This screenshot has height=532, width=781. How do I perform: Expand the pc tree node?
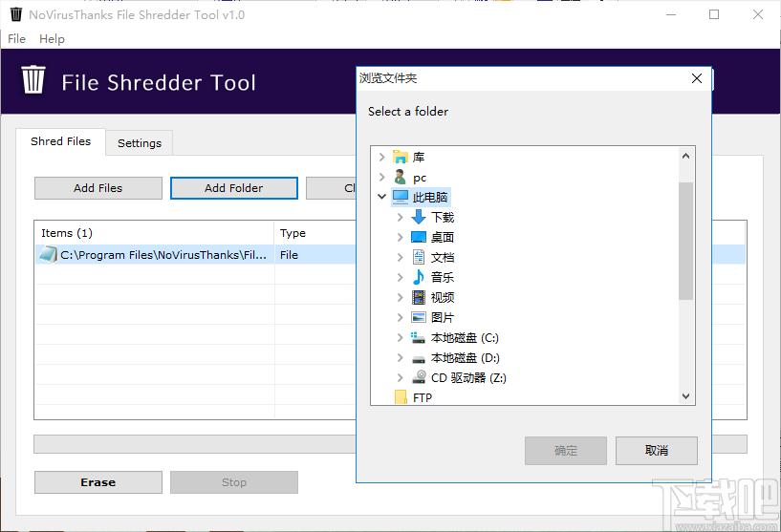pyautogui.click(x=382, y=177)
